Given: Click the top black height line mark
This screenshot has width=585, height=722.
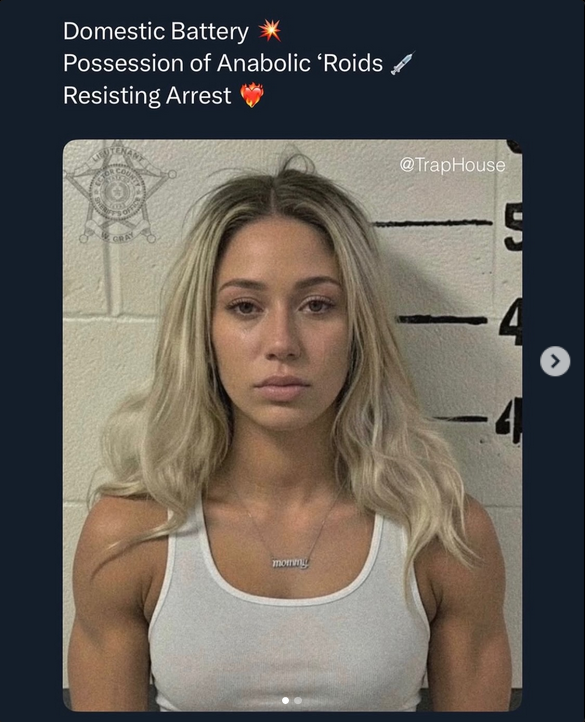Looking at the screenshot, I should (432, 224).
